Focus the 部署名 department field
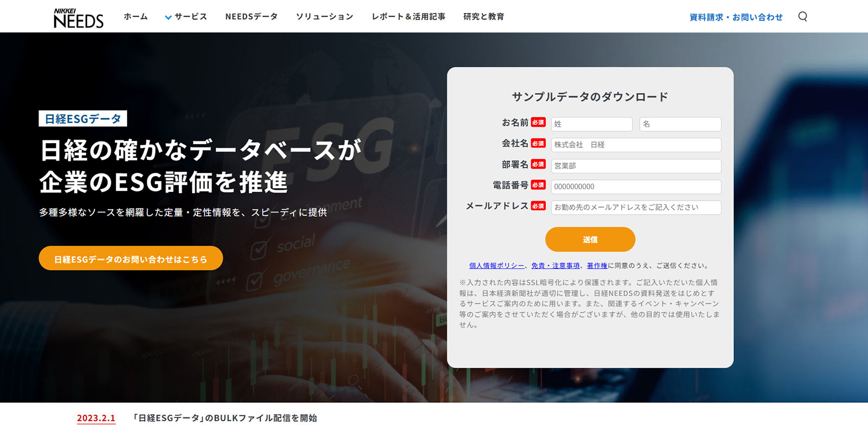This screenshot has height=431, width=868. click(636, 166)
